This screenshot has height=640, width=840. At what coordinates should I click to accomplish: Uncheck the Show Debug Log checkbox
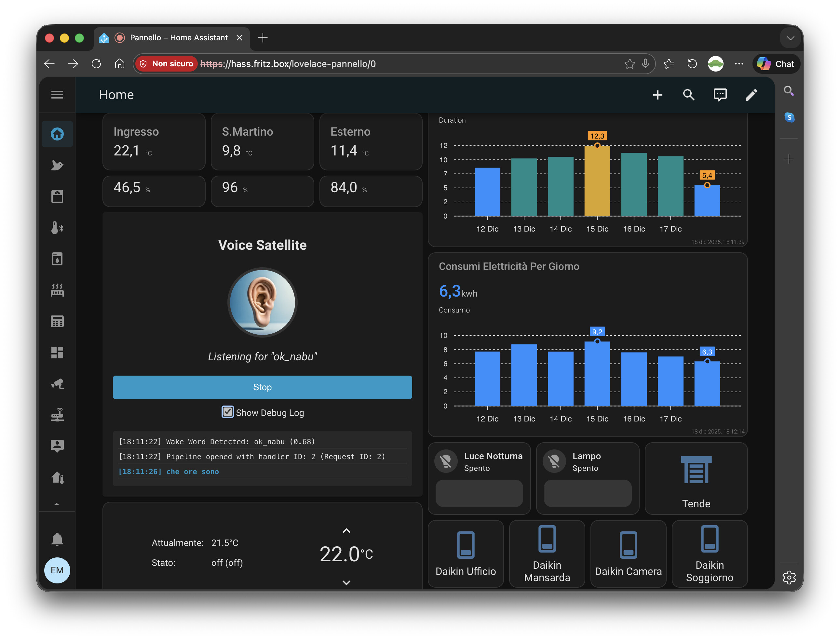click(227, 412)
